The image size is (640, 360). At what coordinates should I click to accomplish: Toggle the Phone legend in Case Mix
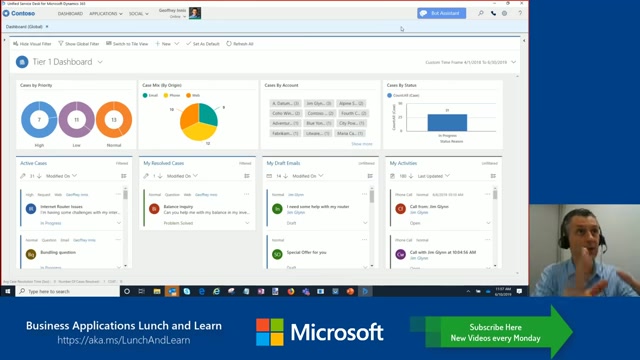(172, 96)
